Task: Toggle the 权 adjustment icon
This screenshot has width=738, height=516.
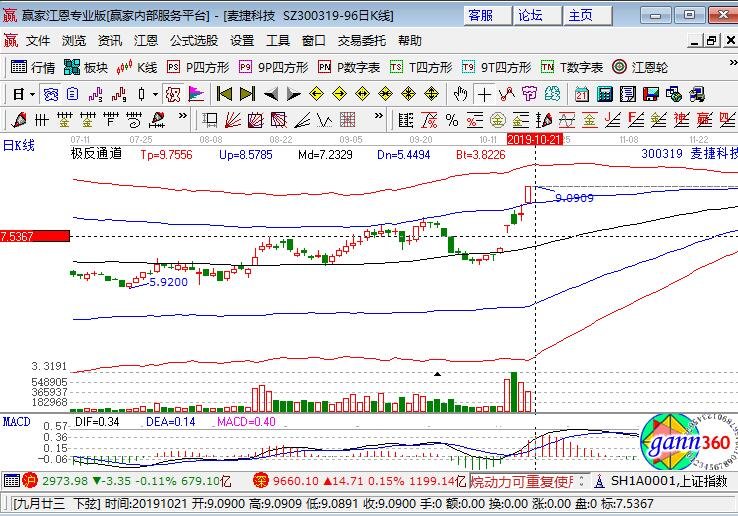Action: (173, 95)
